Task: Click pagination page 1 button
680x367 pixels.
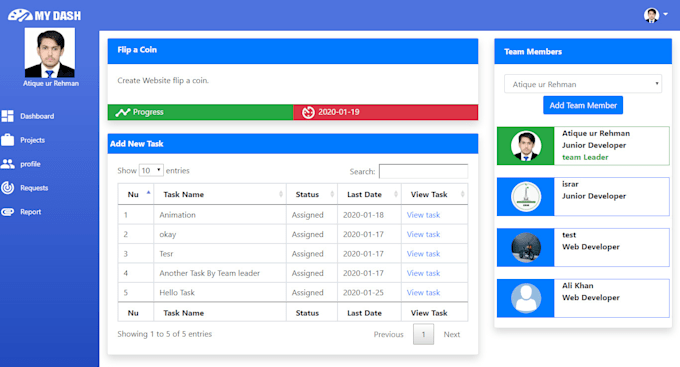Action: tap(423, 334)
